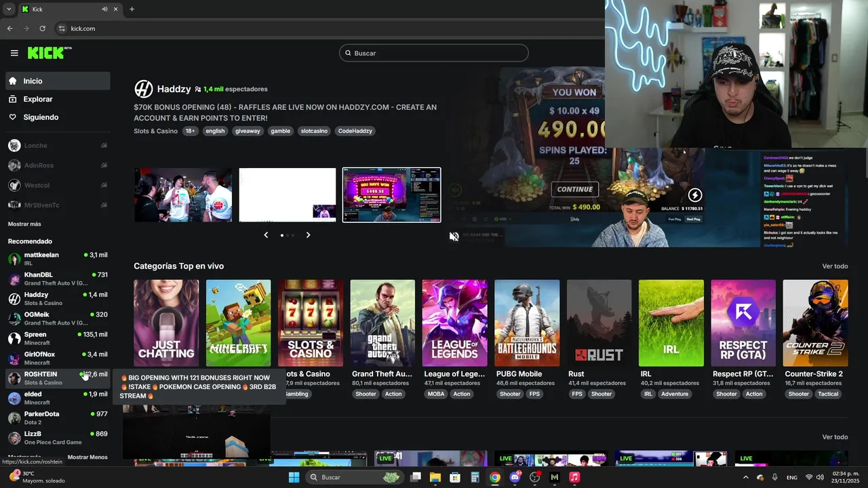Select the second white carousel thumbnail
This screenshot has width=868, height=488.
(x=288, y=195)
